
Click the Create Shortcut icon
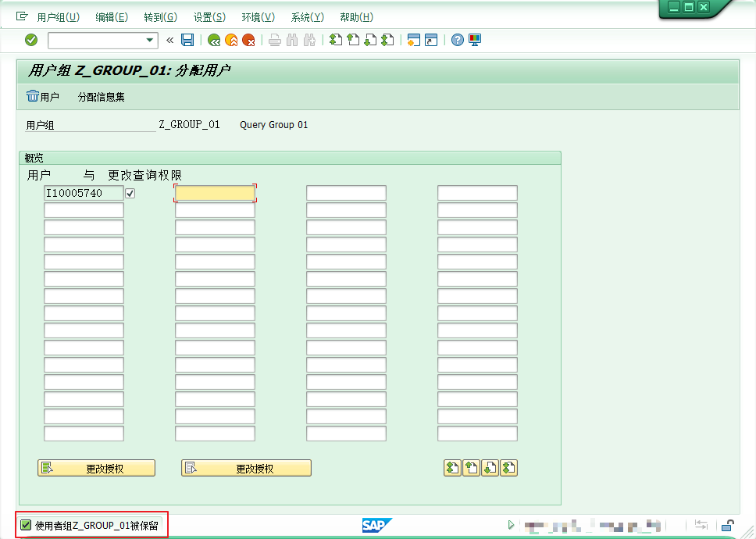tap(431, 40)
